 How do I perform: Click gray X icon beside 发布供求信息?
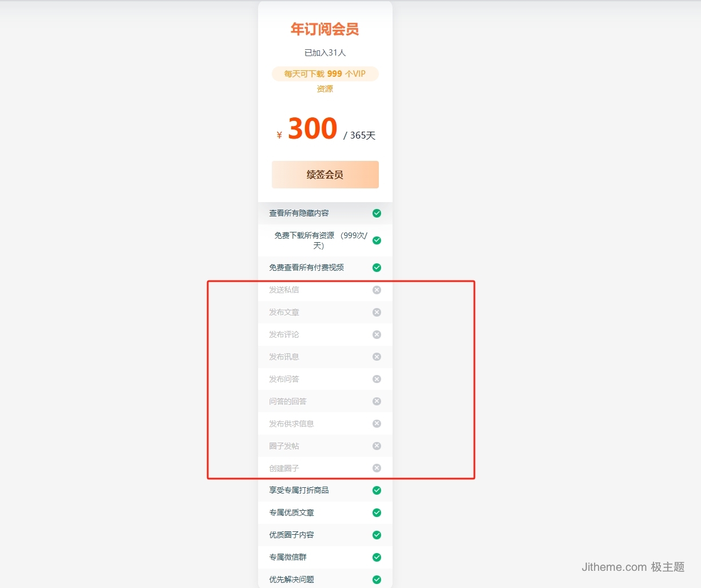pos(377,424)
